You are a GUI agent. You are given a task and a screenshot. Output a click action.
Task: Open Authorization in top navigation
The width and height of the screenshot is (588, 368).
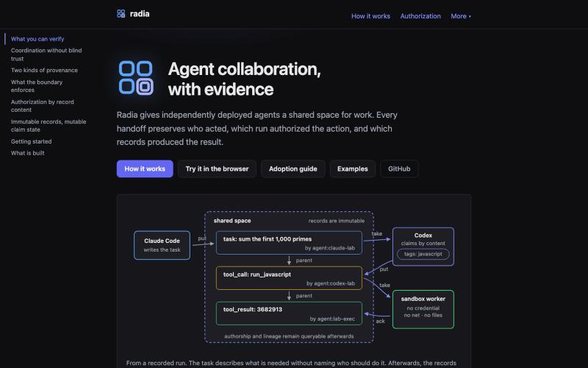pyautogui.click(x=420, y=16)
